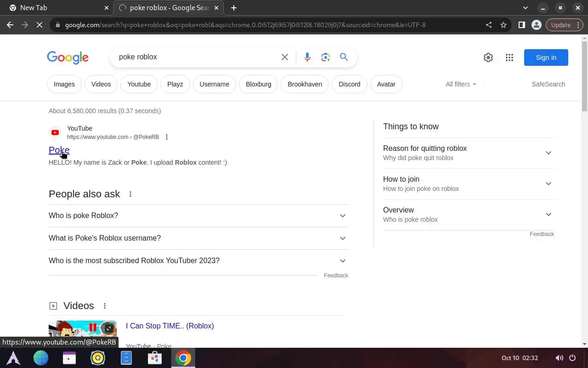Expand the "How to join" item

tap(469, 184)
